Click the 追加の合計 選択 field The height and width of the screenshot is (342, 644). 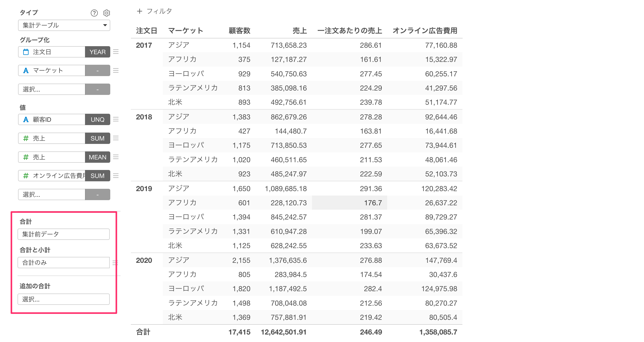[x=64, y=299]
